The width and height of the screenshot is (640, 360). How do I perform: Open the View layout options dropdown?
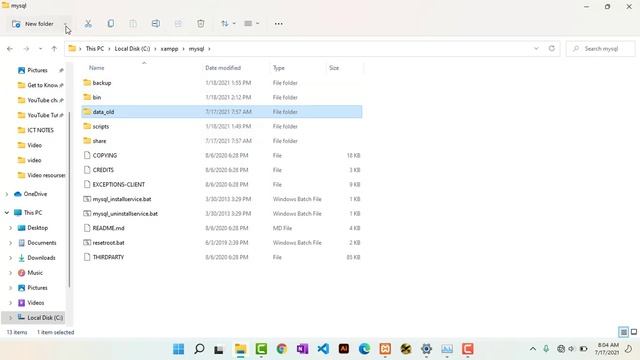pyautogui.click(x=251, y=24)
